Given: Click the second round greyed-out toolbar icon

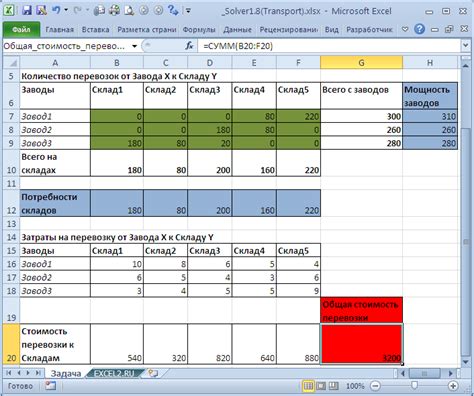Looking at the screenshot, I should click(158, 11).
